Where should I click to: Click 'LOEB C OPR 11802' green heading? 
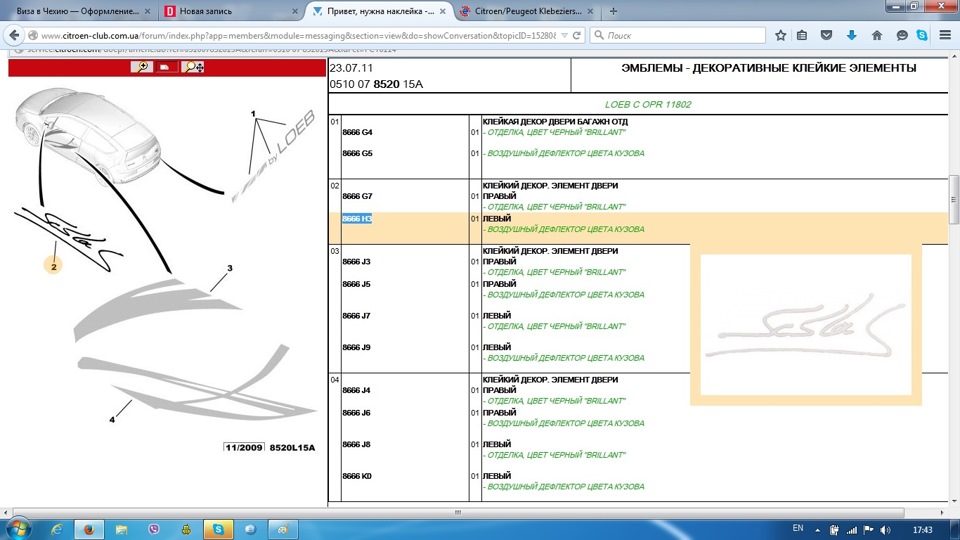648,104
